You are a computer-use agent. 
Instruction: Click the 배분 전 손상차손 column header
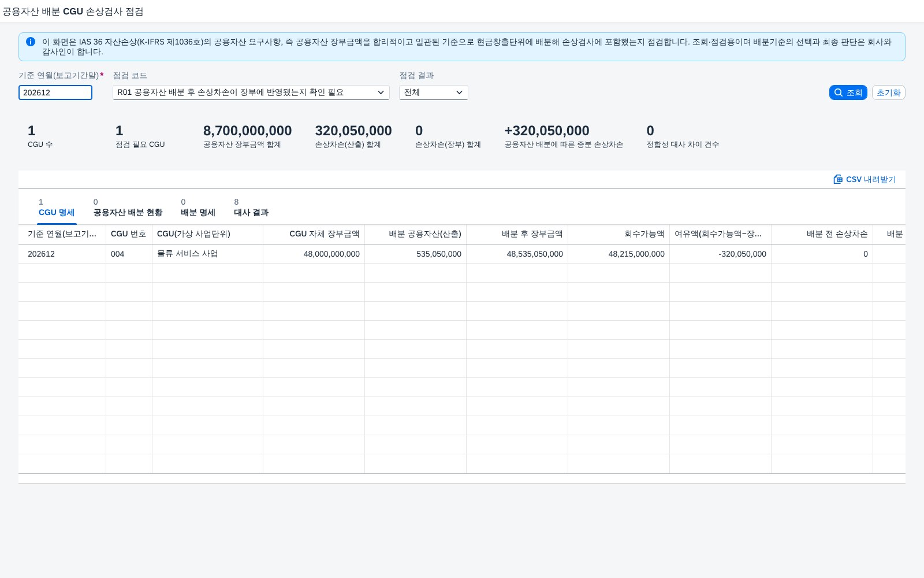[822, 234]
